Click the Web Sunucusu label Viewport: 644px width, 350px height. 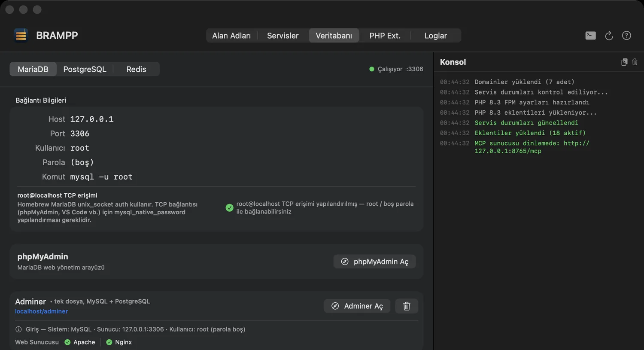click(x=37, y=342)
